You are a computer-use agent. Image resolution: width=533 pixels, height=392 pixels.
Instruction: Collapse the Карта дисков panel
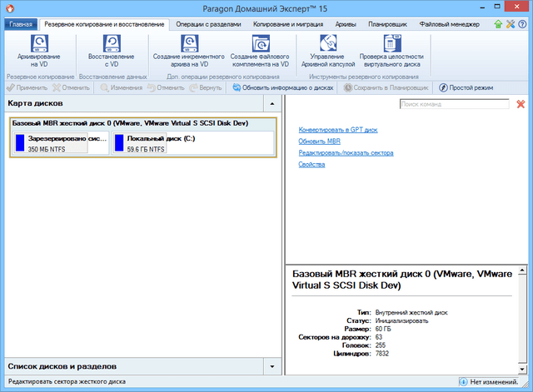coord(270,103)
